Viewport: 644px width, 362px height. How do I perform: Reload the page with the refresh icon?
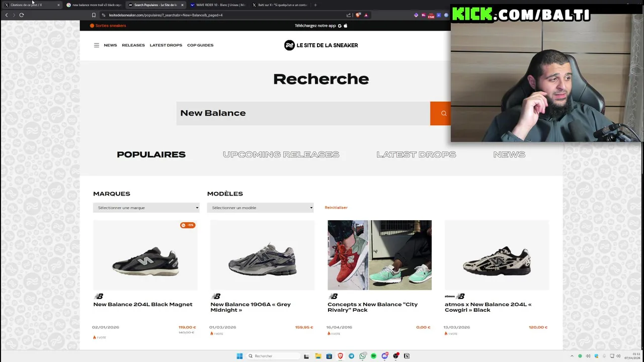coord(22,15)
